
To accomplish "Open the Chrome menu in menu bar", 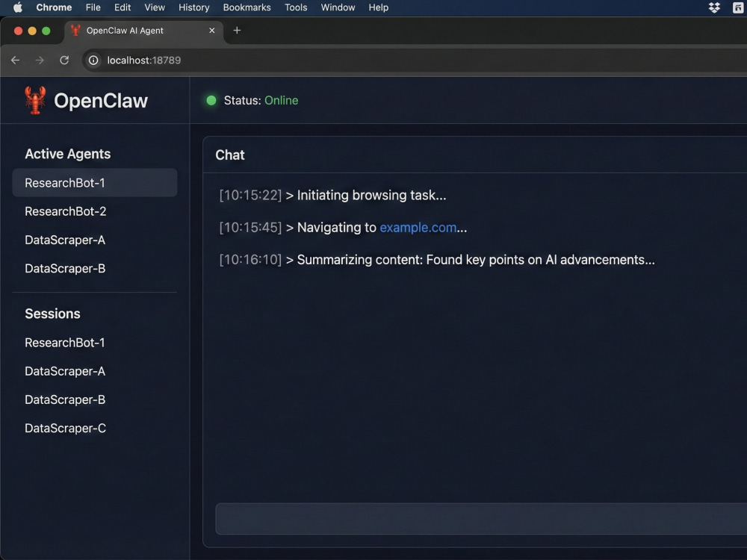I will point(54,7).
